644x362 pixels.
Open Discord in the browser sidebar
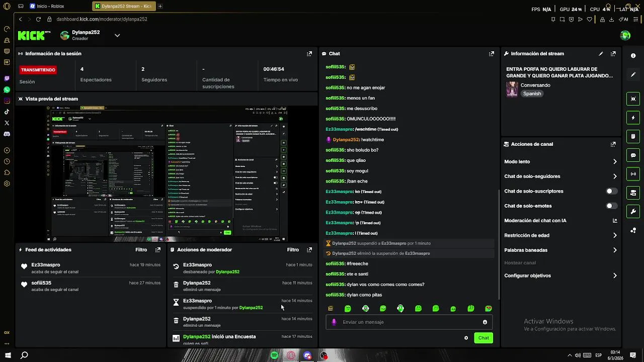(x=7, y=134)
